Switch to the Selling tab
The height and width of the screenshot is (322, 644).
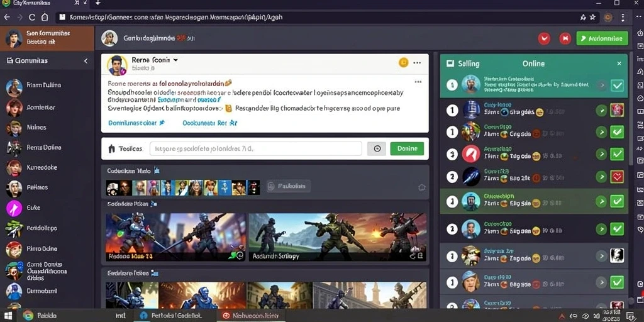[x=469, y=64]
